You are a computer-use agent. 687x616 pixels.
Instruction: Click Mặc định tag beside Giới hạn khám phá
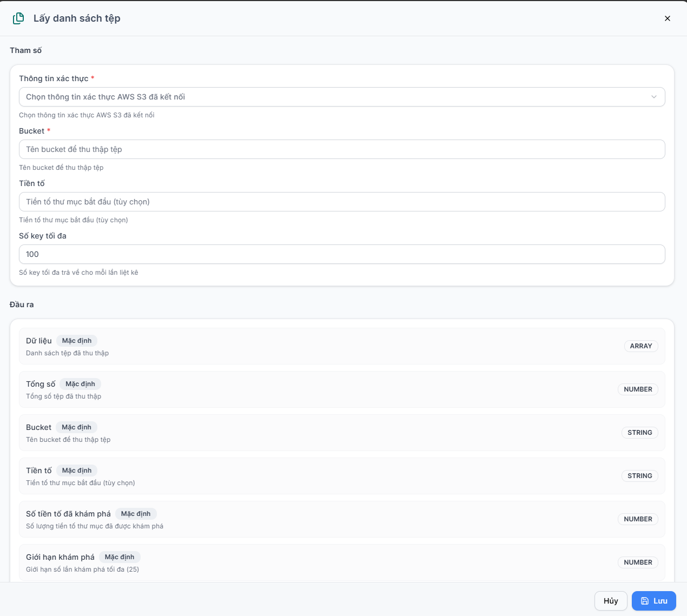[120, 557]
